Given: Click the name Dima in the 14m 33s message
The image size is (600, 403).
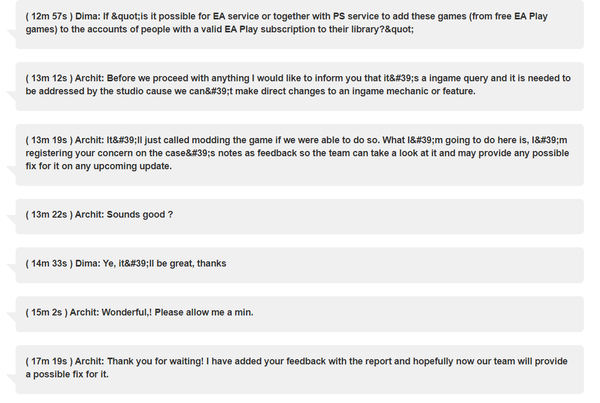Looking at the screenshot, I should coord(87,264).
